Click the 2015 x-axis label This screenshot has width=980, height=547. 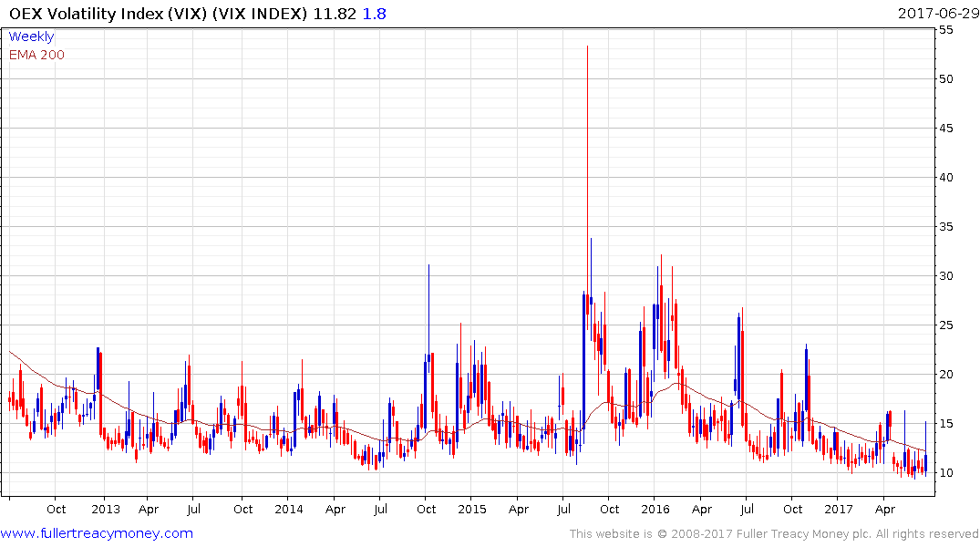tap(472, 509)
